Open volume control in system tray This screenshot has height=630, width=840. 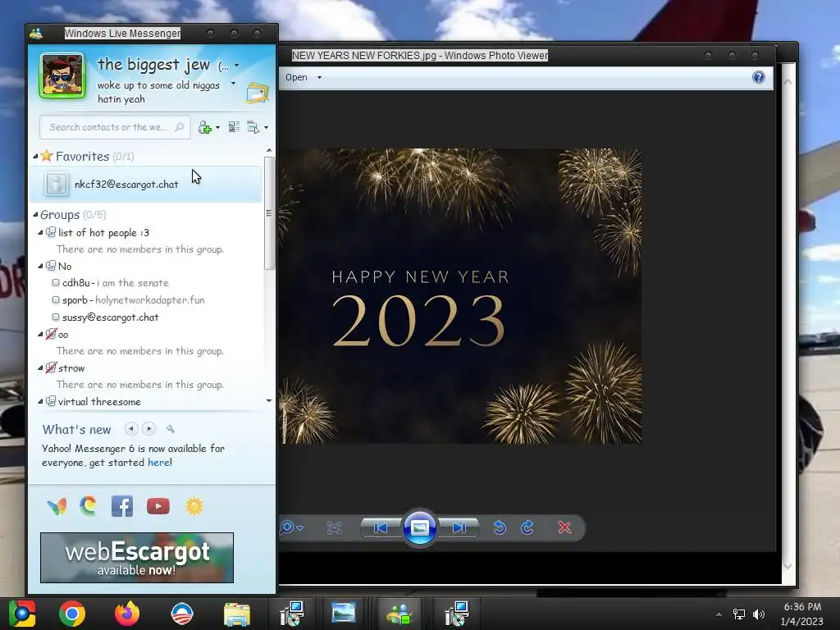(x=759, y=614)
